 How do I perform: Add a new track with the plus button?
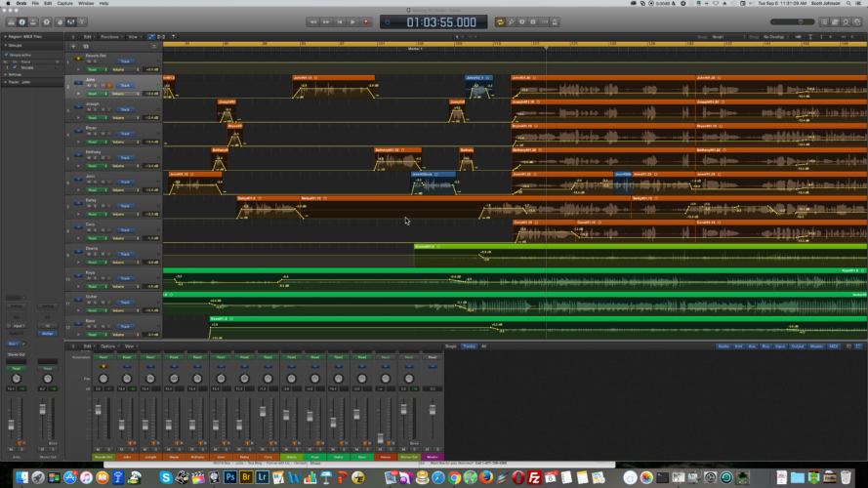click(x=73, y=47)
